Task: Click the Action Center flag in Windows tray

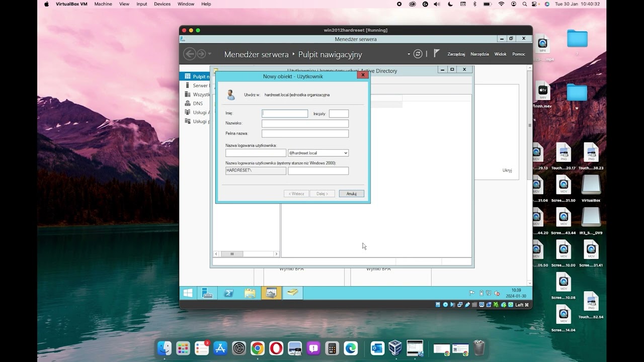Action: pyautogui.click(x=472, y=293)
